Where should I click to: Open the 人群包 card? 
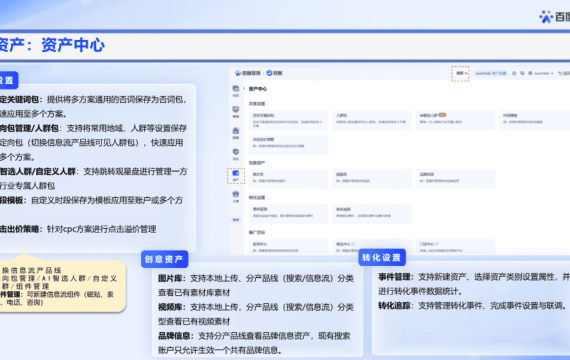pos(372,120)
